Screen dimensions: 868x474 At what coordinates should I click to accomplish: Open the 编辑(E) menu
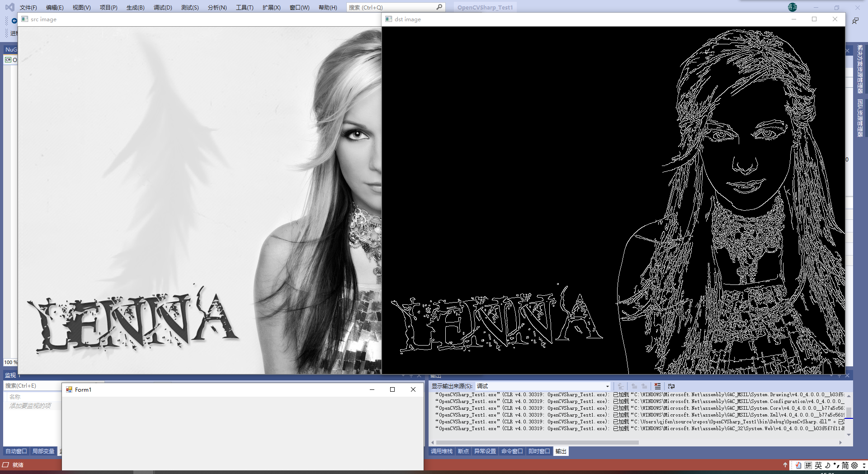pos(55,8)
